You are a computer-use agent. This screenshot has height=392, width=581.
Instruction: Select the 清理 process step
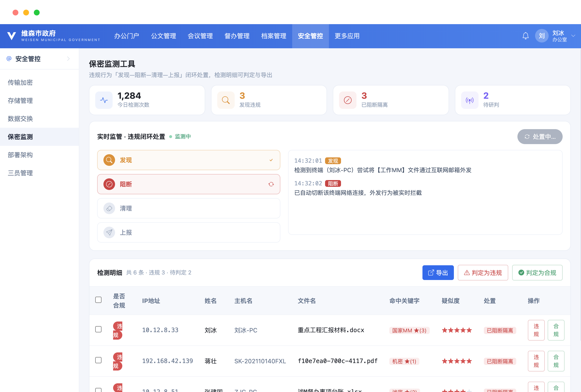(x=189, y=209)
